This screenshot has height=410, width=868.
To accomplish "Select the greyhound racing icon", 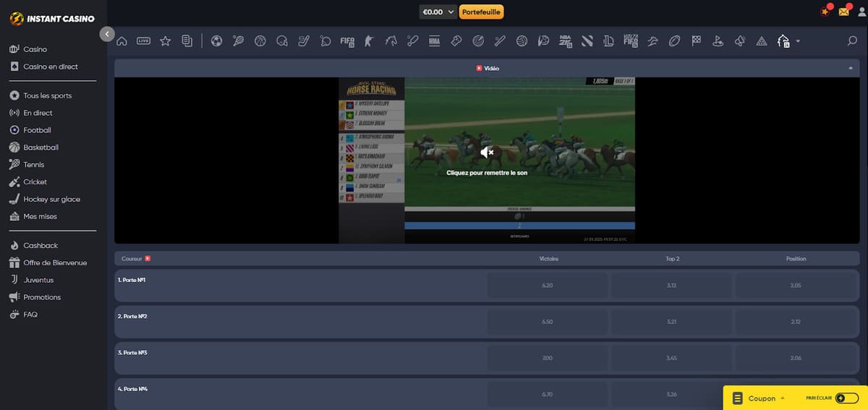I will click(652, 41).
